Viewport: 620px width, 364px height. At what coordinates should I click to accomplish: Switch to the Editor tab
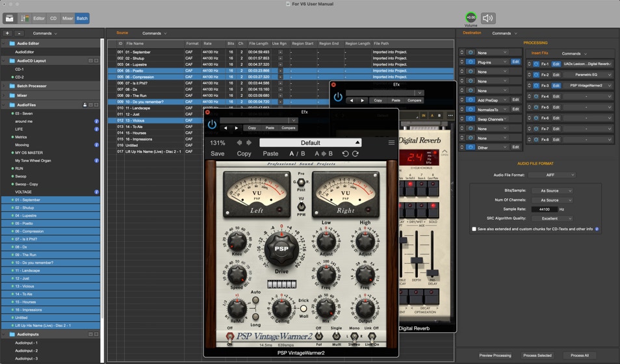(39, 19)
